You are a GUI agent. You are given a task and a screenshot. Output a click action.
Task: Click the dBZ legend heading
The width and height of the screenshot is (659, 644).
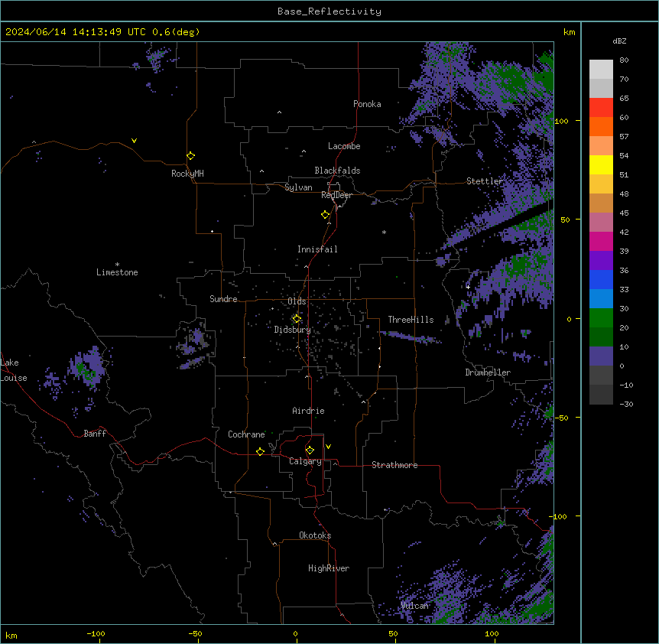[619, 41]
